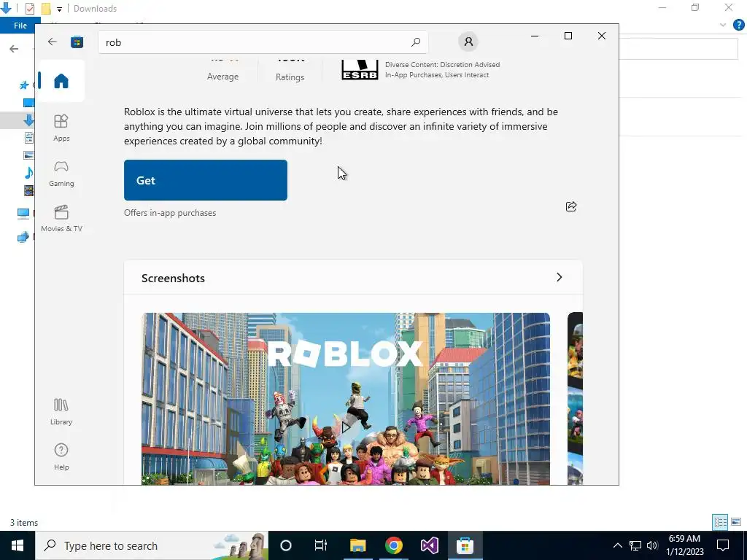Open Cortana circle icon on taskbar

point(286,545)
